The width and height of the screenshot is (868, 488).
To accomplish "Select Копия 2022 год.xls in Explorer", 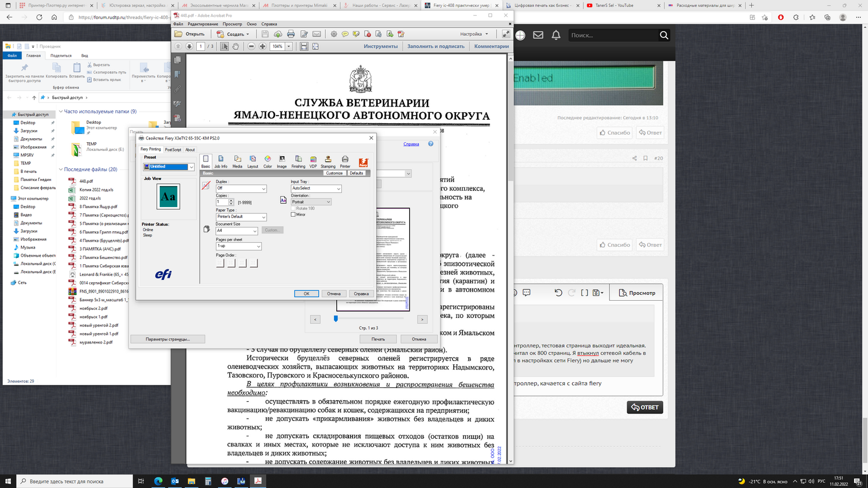I will (x=96, y=190).
